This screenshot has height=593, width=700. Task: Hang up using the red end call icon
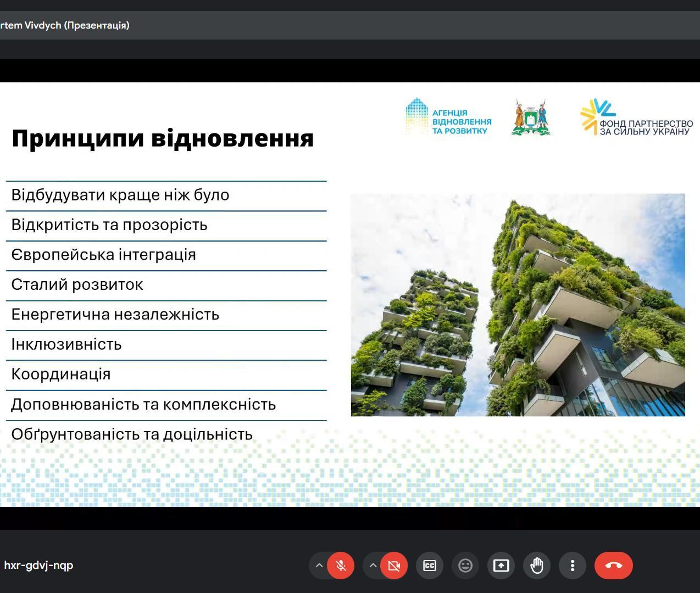[x=613, y=565]
